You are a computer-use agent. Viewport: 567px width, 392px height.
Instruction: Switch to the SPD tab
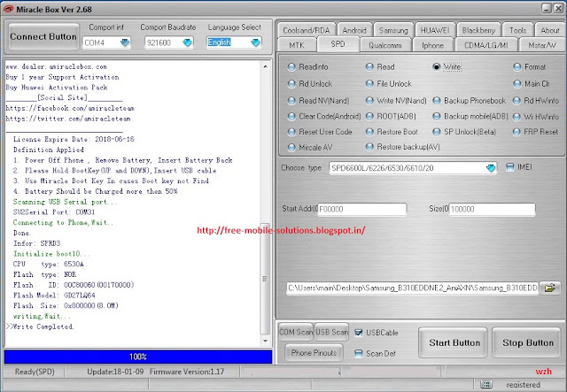[338, 44]
